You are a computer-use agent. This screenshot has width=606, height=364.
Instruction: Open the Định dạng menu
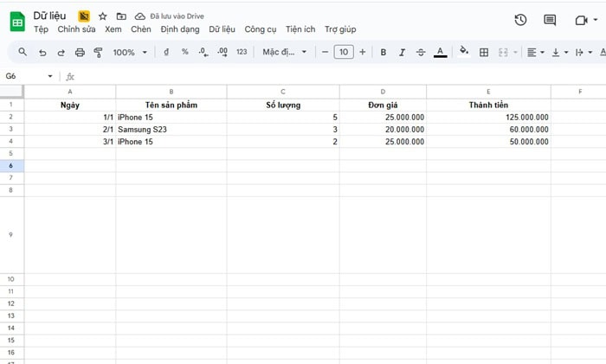point(179,29)
